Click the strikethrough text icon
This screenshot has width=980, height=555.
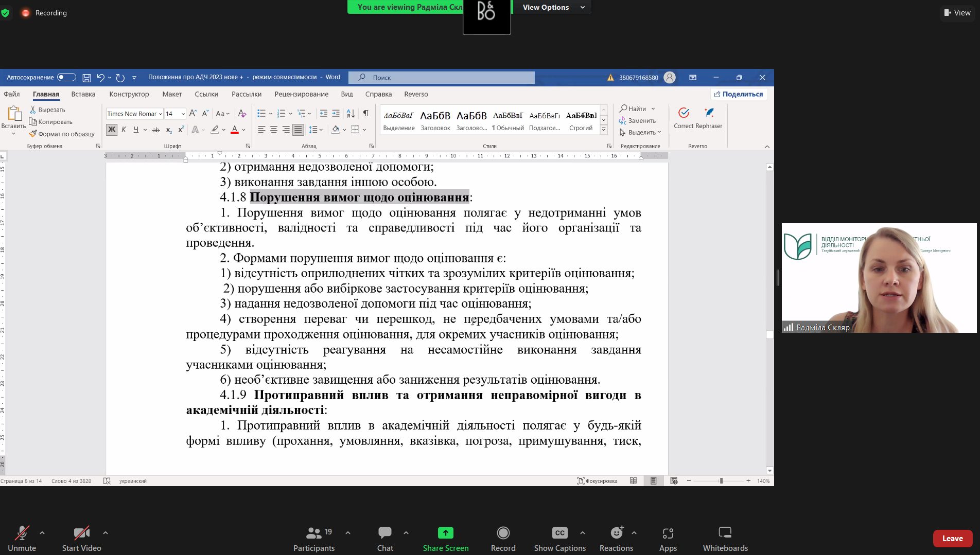(x=155, y=130)
